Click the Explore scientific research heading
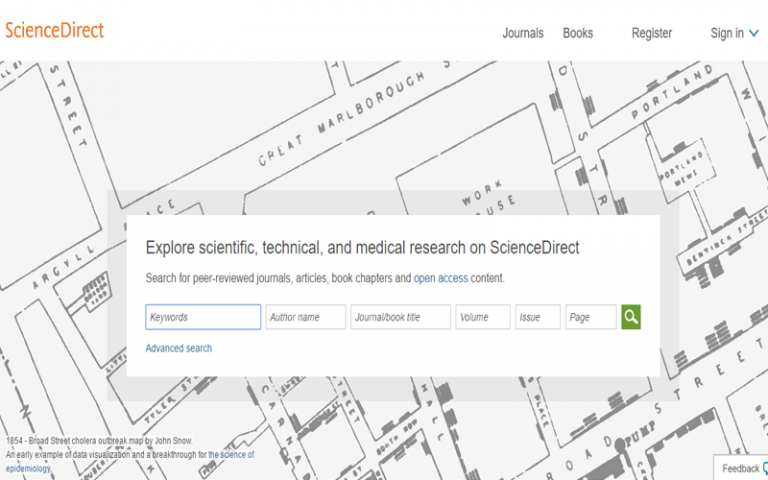Viewport: 768px width, 480px height. click(362, 247)
